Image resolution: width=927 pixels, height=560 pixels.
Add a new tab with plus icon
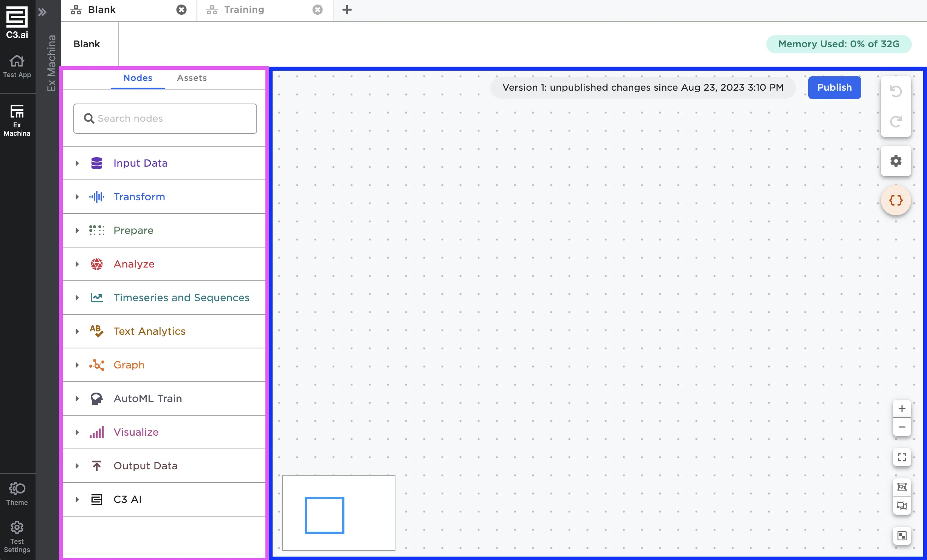coord(347,10)
